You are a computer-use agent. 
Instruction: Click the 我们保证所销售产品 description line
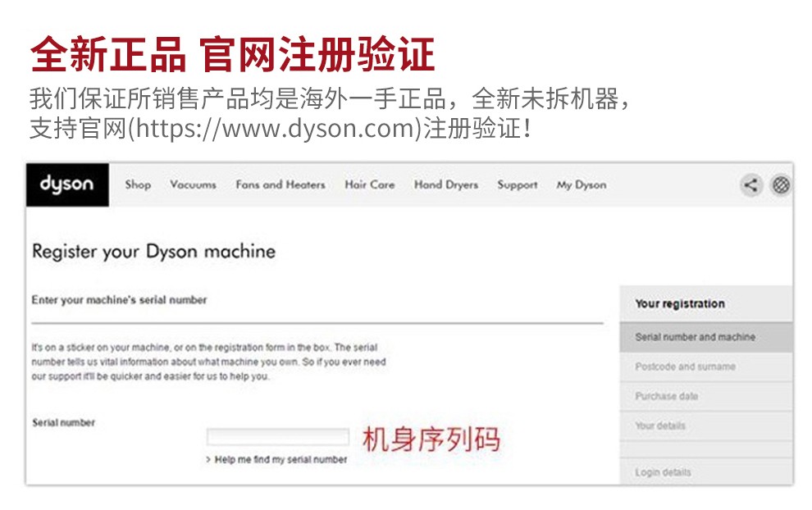tap(330, 98)
